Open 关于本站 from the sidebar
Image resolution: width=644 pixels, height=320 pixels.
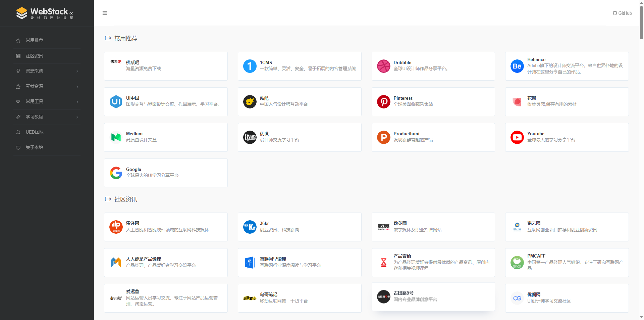[35, 147]
